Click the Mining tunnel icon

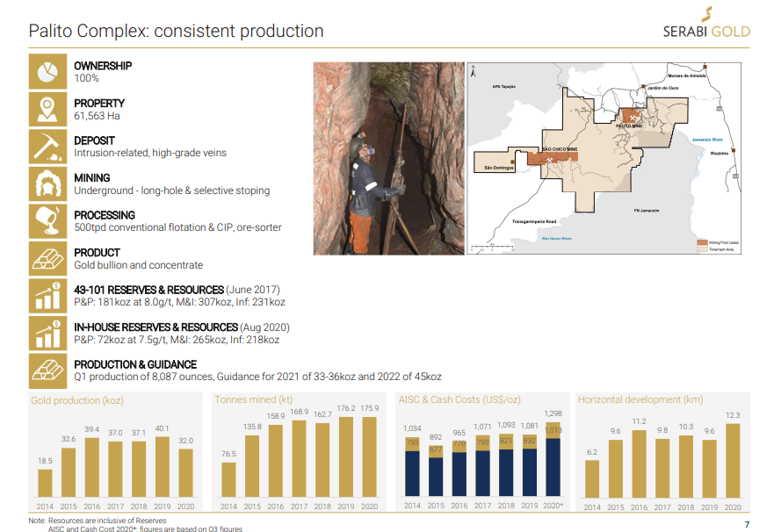pyautogui.click(x=47, y=183)
